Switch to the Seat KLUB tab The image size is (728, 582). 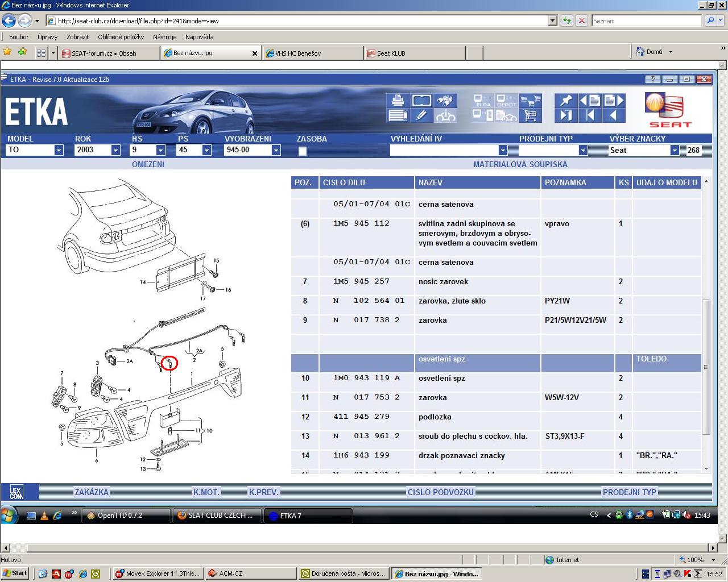pyautogui.click(x=391, y=53)
